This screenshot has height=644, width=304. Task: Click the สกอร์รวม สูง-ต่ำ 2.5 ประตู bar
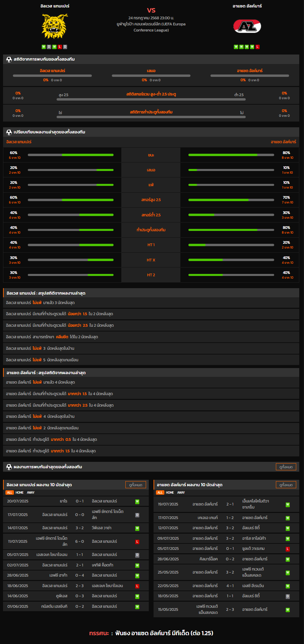(151, 100)
